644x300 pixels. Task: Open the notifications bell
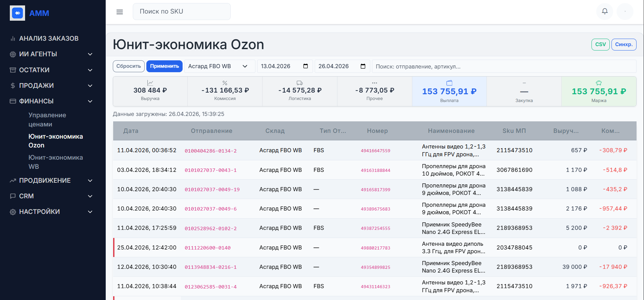pos(605,12)
